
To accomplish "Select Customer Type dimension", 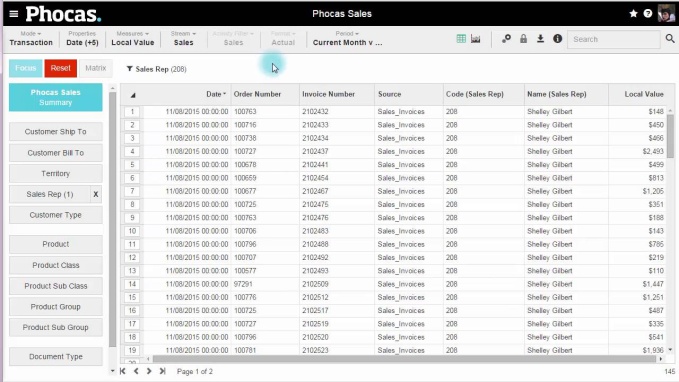I will 55,215.
